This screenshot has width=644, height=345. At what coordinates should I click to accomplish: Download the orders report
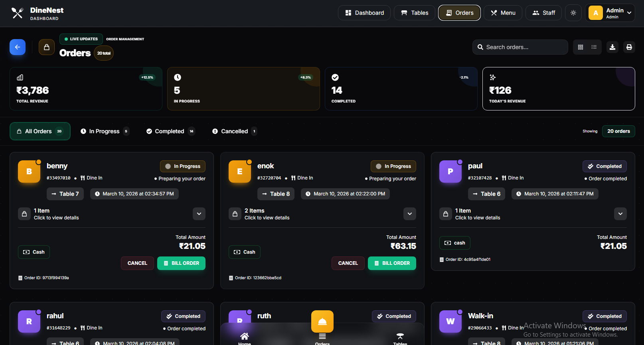pos(612,47)
